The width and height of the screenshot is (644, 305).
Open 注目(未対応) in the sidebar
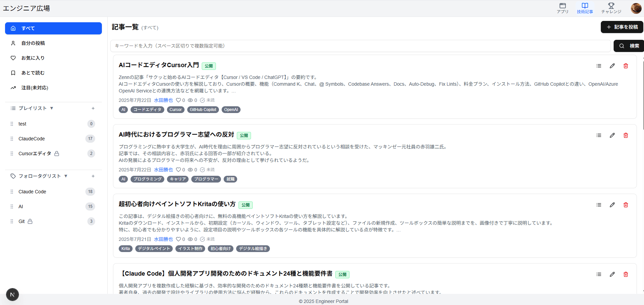tap(53, 88)
